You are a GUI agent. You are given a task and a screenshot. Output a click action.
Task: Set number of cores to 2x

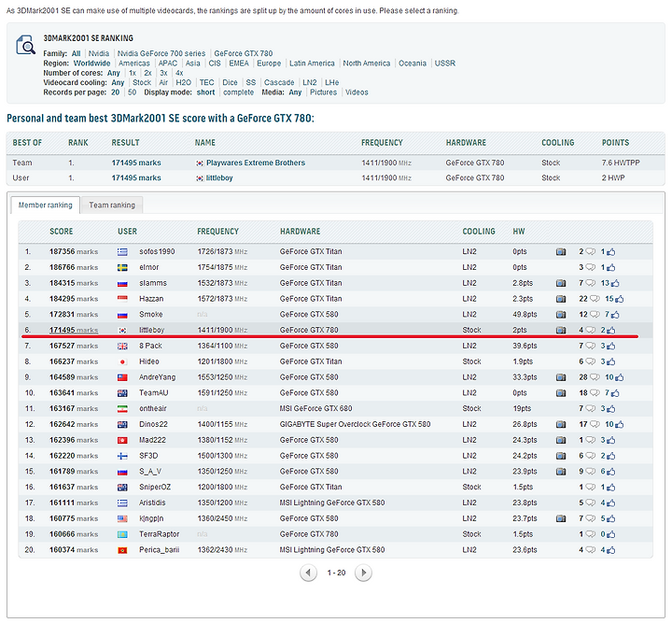[x=147, y=73]
